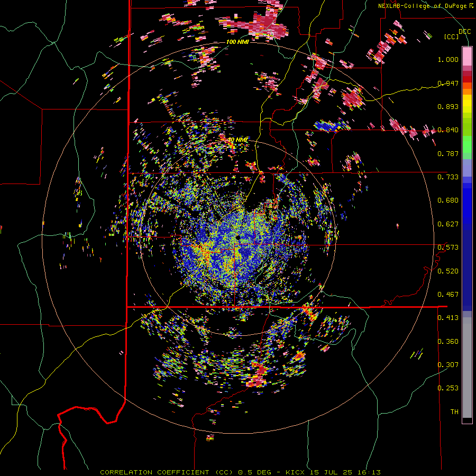Select the 0.627 color scale value
The width and height of the screenshot is (476, 476).
point(448,224)
